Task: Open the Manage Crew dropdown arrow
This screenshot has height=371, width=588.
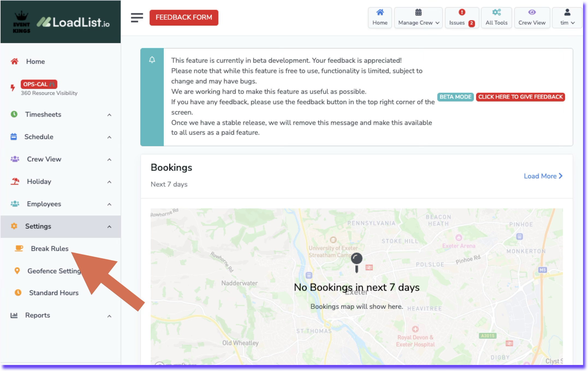Action: 437,23
